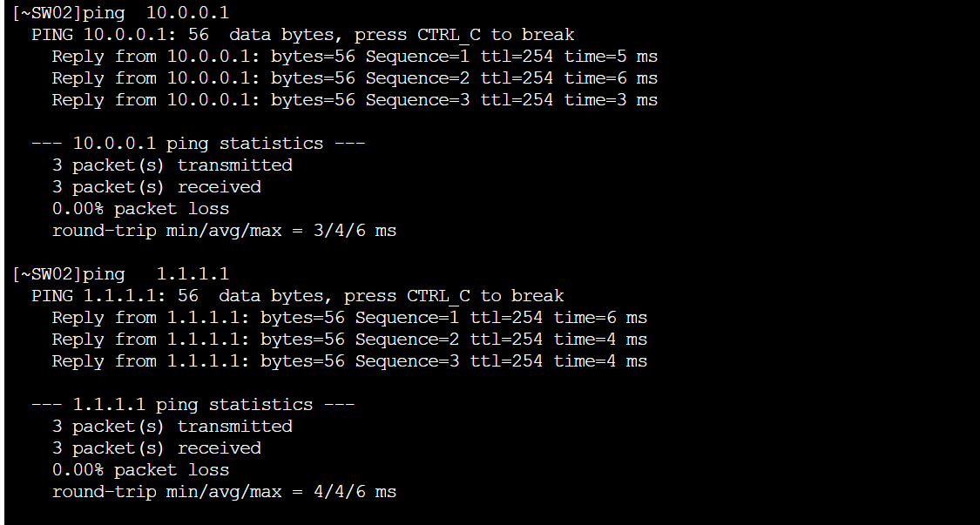This screenshot has height=525, width=980.
Task: Click the first '3 packet(s) received' line
Action: point(157,187)
